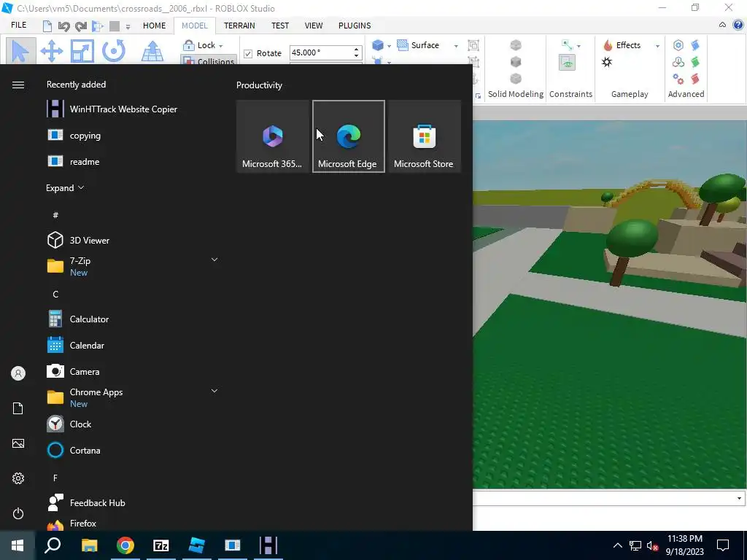Click the Insert Object hexagon gear icon
The height and width of the screenshot is (560, 747).
click(678, 45)
